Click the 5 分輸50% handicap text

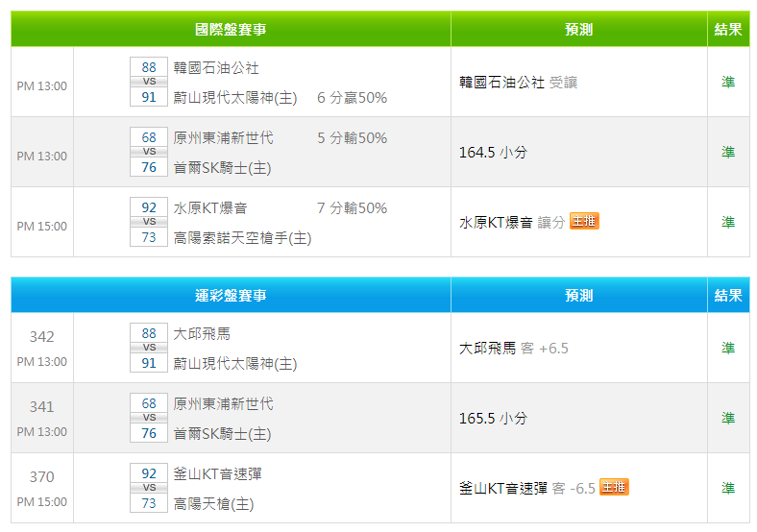(352, 138)
